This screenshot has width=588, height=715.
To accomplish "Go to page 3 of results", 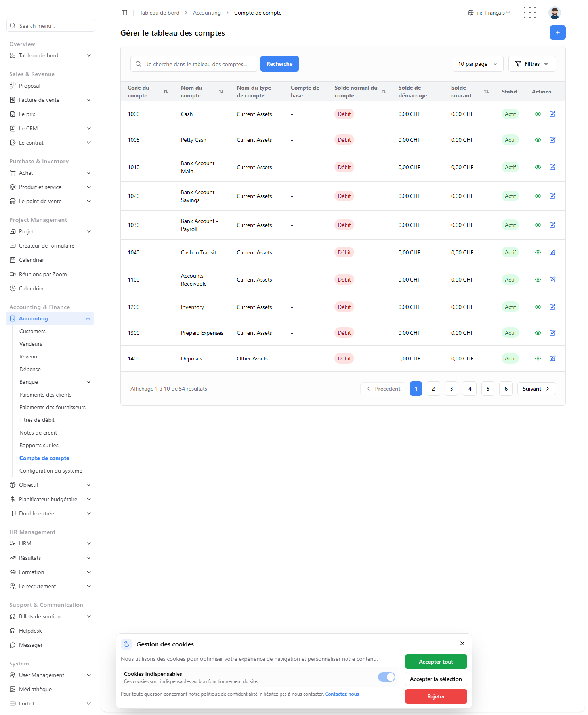I will (x=451, y=389).
